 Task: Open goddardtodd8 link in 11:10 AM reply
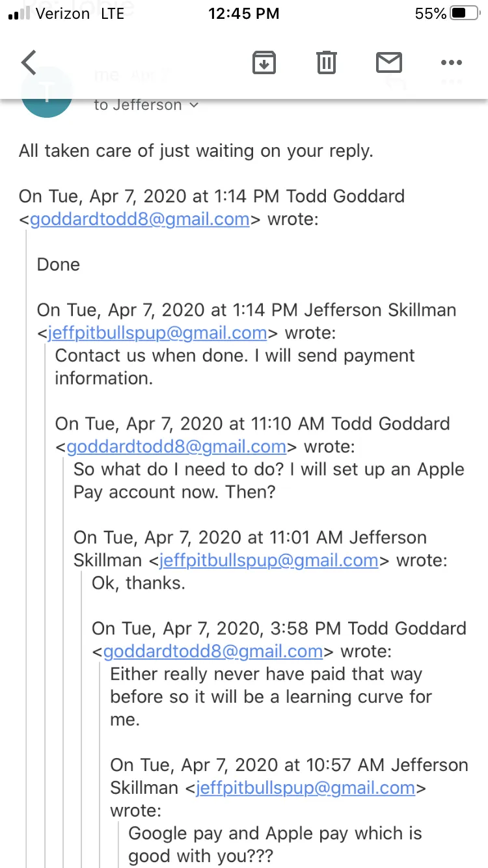(176, 446)
